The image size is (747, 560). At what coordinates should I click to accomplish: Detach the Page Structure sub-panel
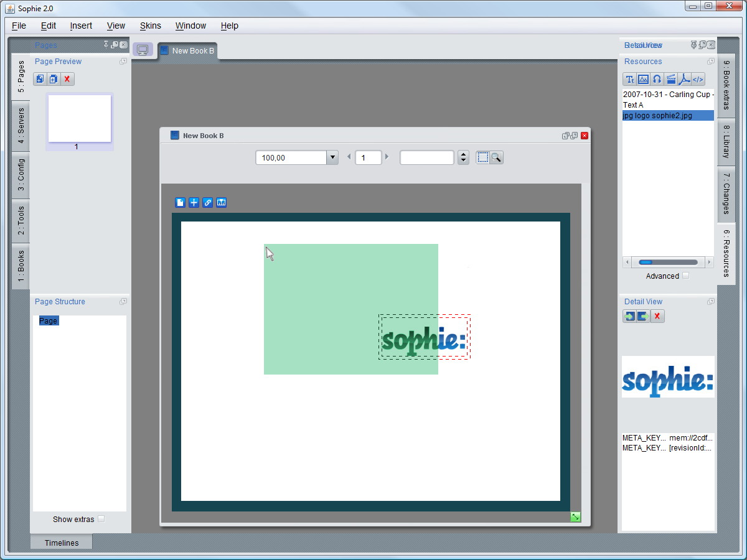point(123,302)
